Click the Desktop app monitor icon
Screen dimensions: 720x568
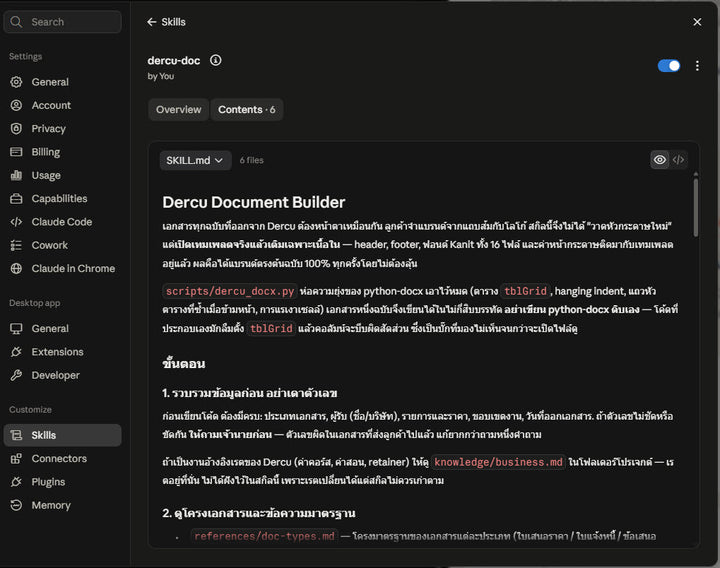pos(16,328)
